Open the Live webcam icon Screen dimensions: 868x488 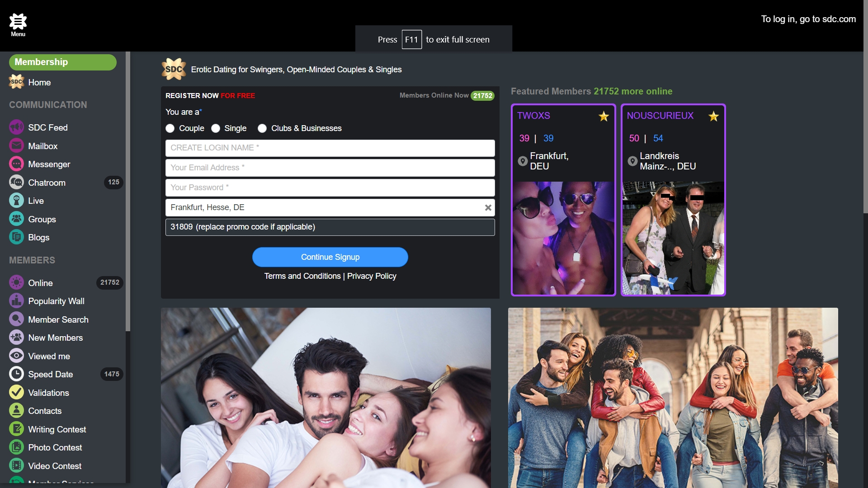(17, 201)
